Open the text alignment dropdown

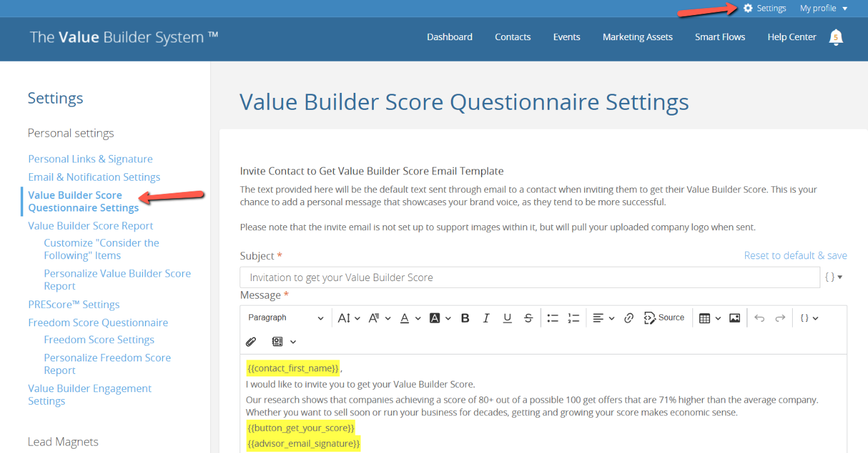[603, 318]
